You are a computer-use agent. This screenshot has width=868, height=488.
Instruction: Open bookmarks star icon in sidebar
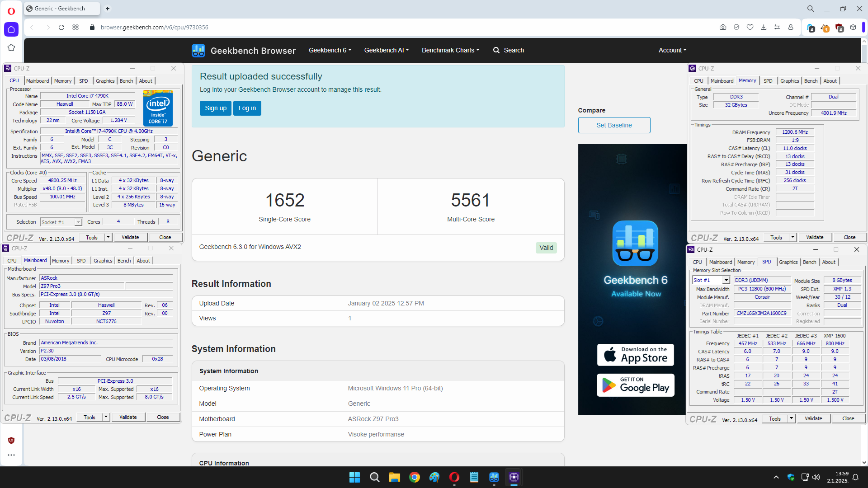coord(11,47)
